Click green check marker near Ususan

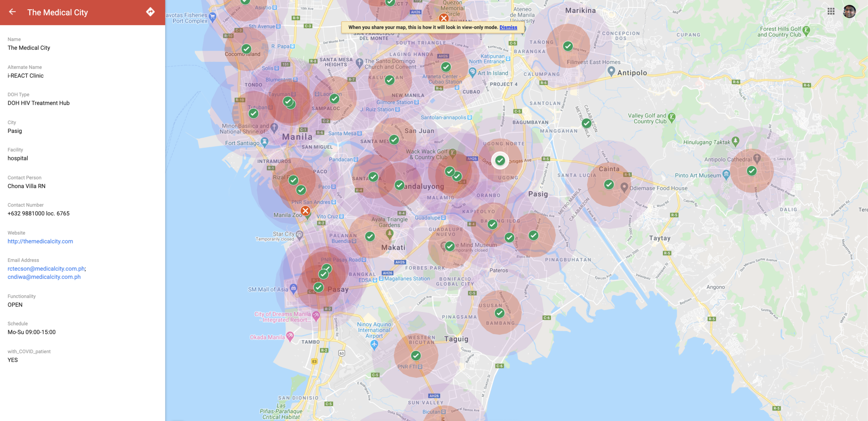point(500,313)
